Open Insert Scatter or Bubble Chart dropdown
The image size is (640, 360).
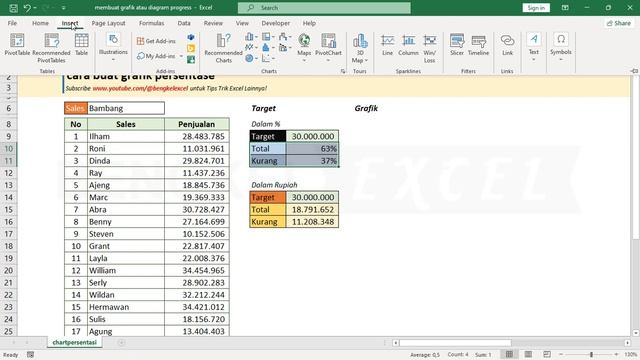268,58
